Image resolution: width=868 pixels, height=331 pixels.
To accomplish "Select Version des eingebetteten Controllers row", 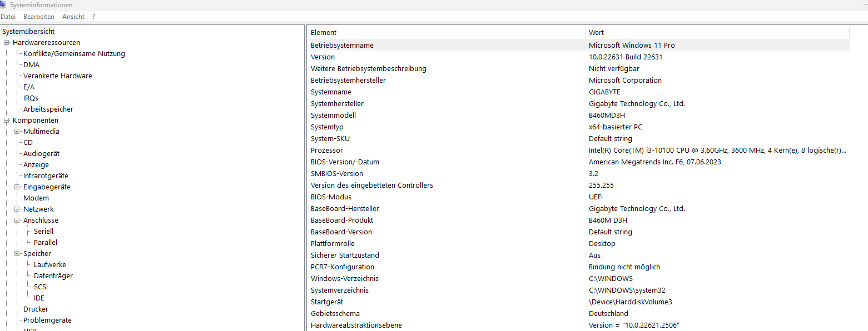I will (x=579, y=185).
